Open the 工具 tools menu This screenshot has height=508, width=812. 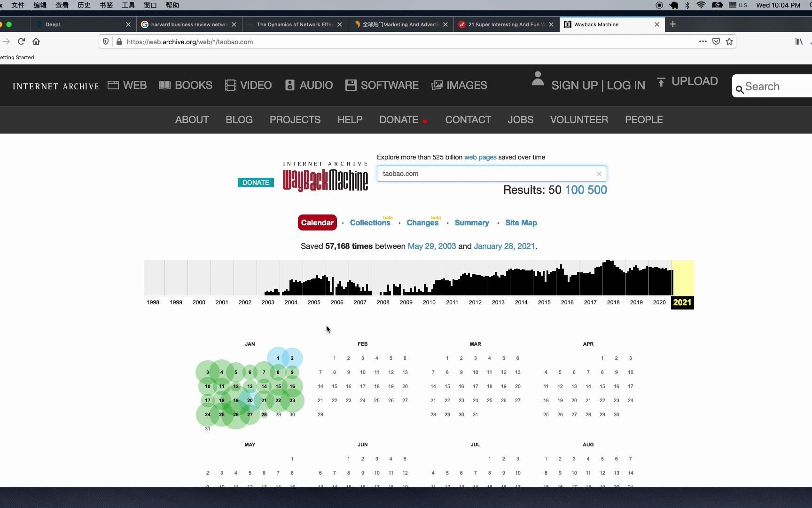coord(128,5)
